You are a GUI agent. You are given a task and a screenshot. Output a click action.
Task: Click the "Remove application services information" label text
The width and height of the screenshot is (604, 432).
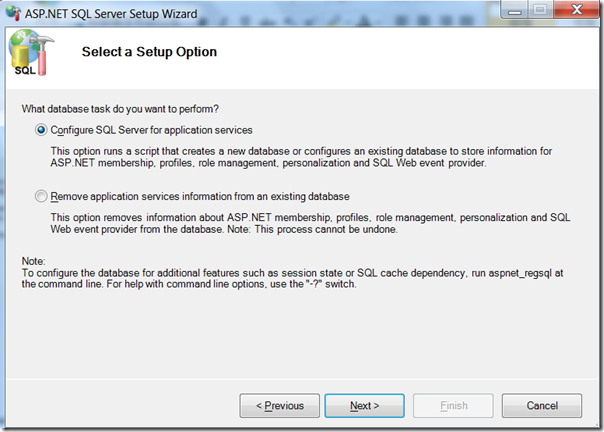point(199,196)
